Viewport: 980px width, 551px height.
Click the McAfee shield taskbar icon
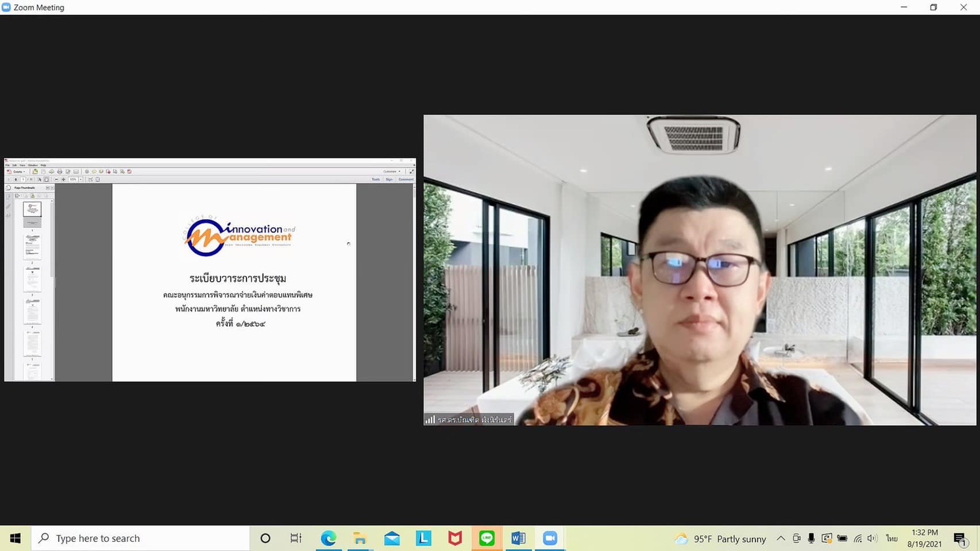tap(455, 538)
